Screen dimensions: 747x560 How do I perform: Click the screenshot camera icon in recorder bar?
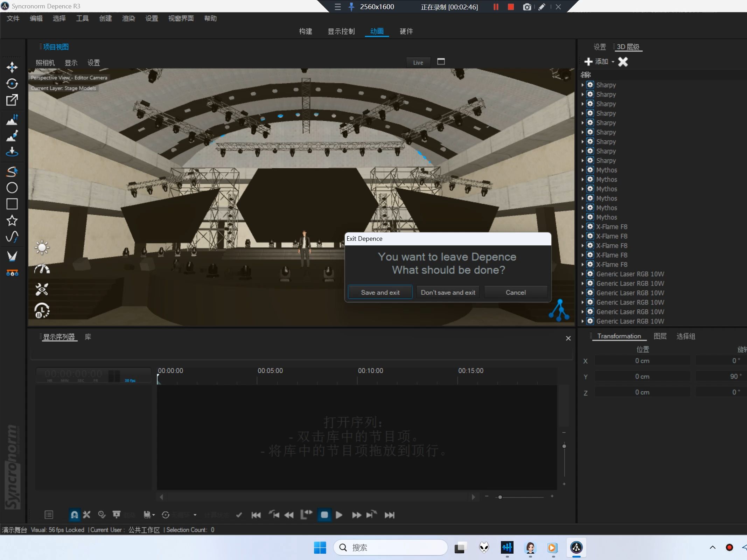(527, 7)
